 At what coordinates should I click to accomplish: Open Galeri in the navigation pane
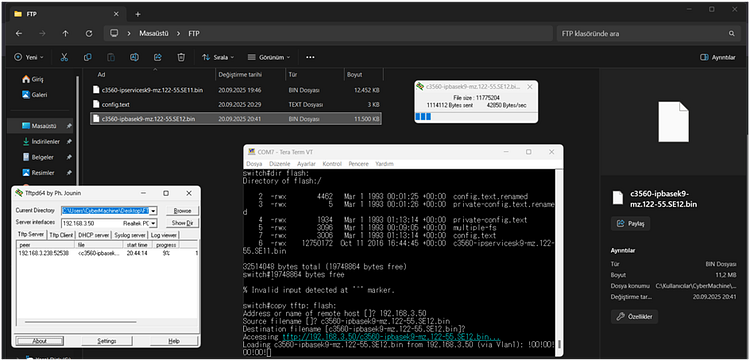point(35,95)
